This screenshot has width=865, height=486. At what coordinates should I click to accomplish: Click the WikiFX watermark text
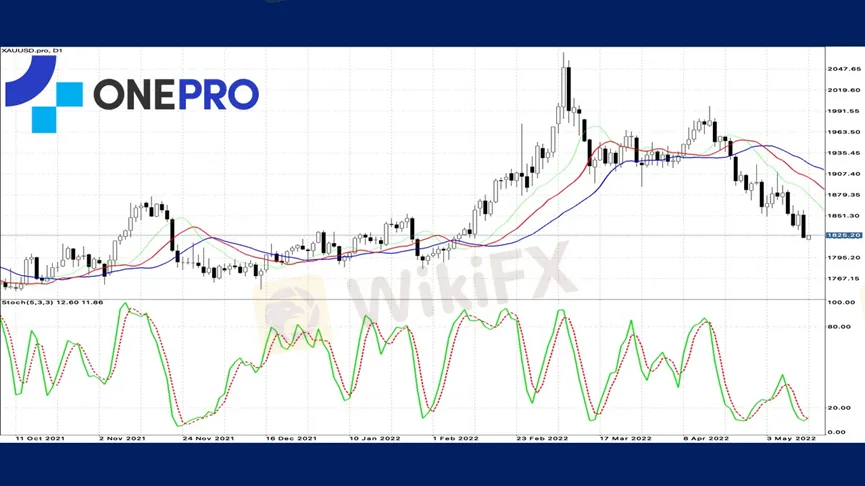[x=461, y=281]
